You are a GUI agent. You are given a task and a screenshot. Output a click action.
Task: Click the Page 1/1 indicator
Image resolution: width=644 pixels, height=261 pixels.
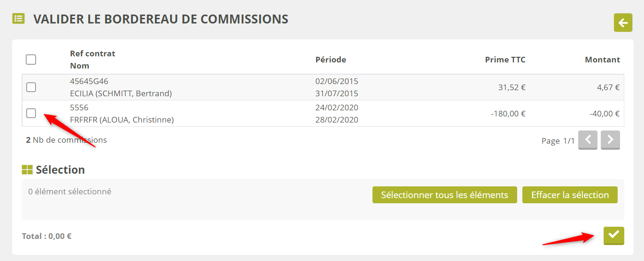[x=558, y=140]
